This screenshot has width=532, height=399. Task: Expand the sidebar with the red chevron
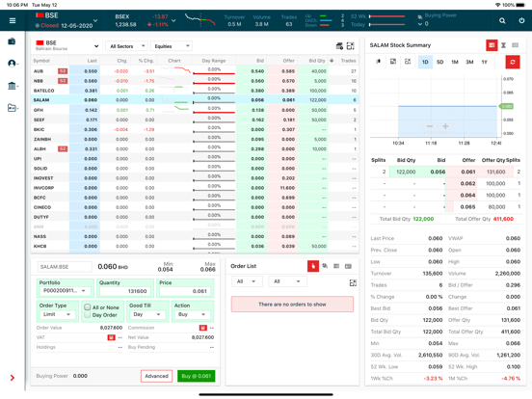click(13, 378)
